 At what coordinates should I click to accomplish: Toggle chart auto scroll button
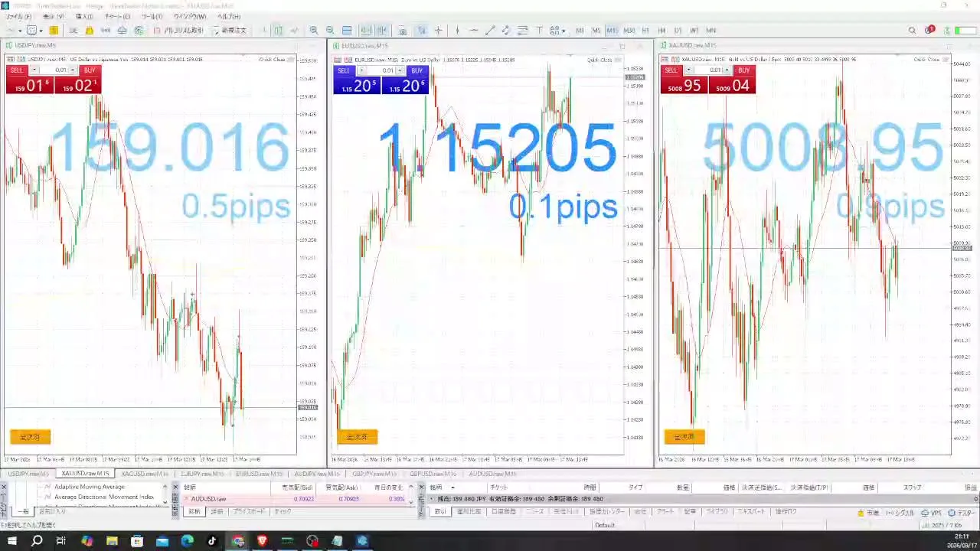click(366, 31)
